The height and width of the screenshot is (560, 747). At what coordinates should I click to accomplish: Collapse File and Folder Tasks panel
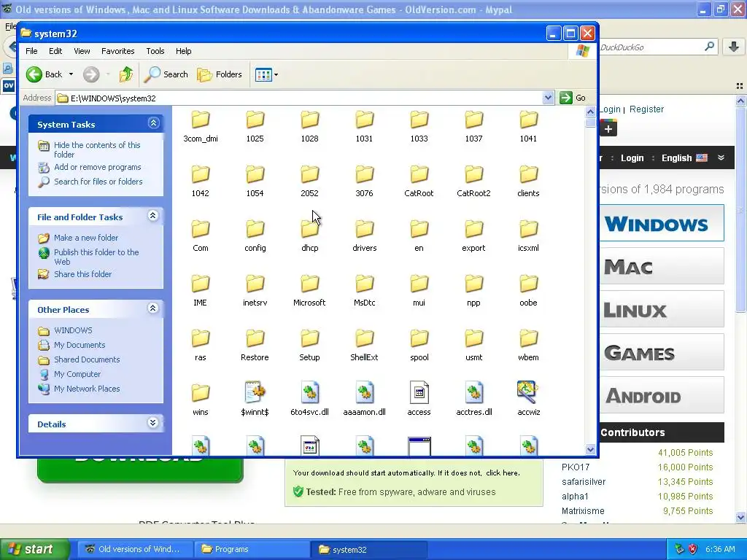(153, 216)
